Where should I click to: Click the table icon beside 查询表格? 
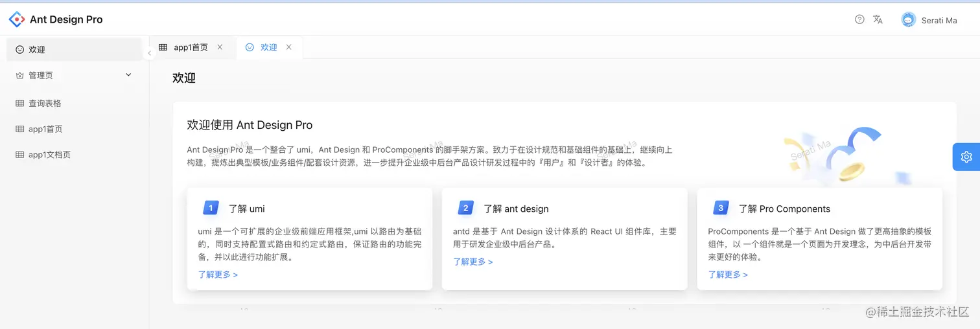20,103
